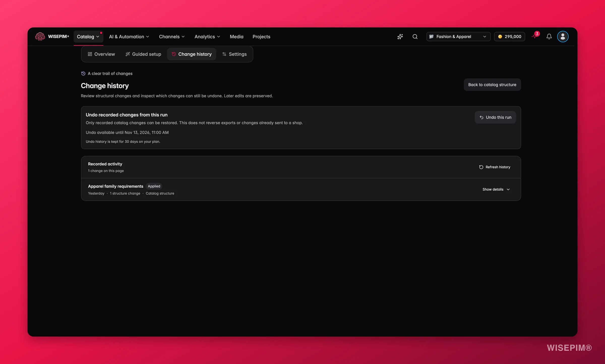Open the Fashion & Apparel workspace dropdown
The height and width of the screenshot is (364, 605).
point(458,37)
